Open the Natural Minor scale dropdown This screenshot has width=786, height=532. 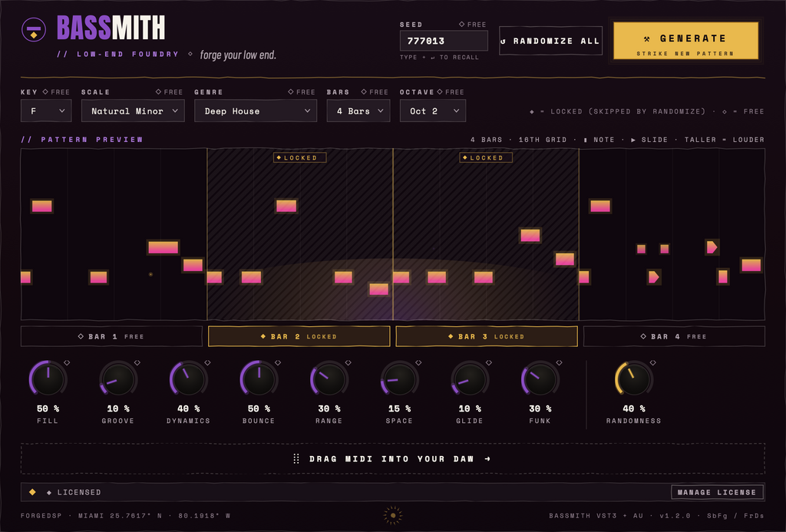[133, 111]
